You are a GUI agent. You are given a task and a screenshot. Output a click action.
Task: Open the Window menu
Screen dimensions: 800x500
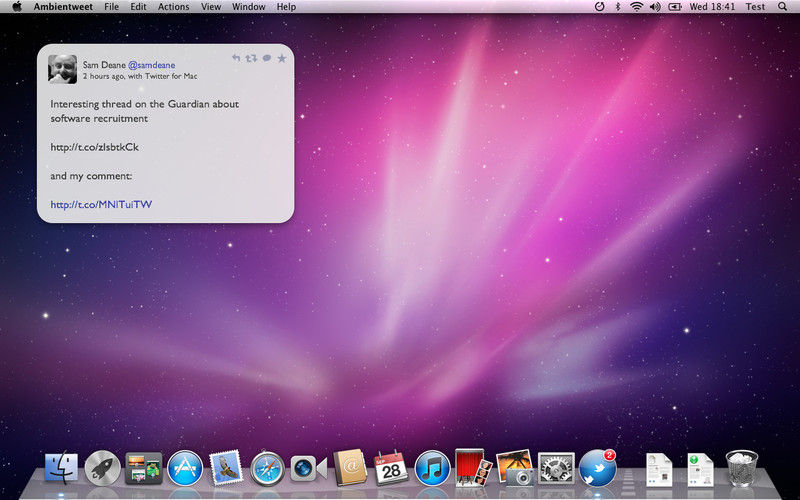pos(248,7)
